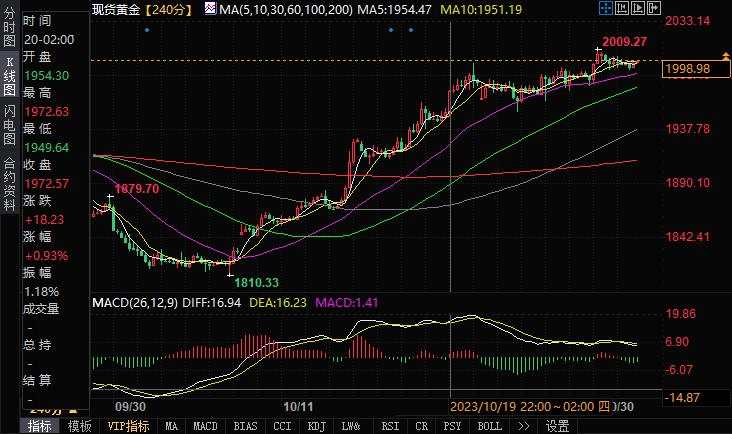
Task: Apply the MACD indicator in bottom bar
Action: click(x=205, y=426)
